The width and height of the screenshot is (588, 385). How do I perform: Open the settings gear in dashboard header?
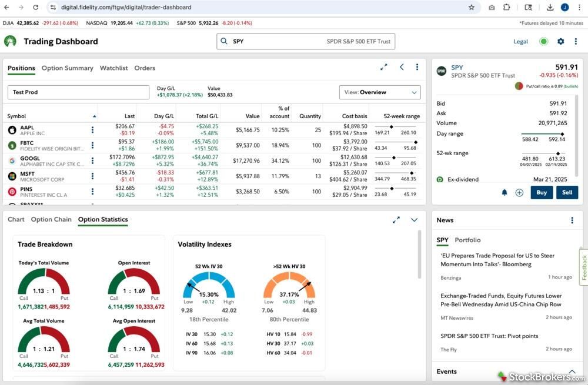coord(560,42)
